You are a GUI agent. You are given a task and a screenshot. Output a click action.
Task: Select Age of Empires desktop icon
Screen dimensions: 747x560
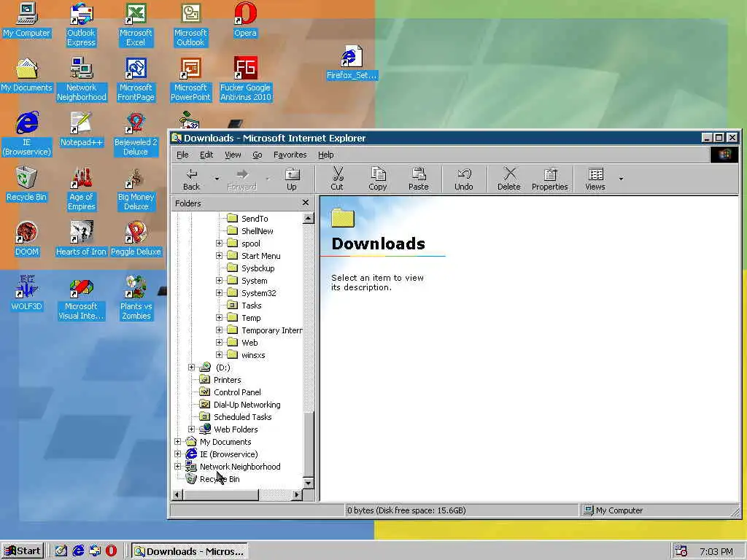(x=81, y=189)
